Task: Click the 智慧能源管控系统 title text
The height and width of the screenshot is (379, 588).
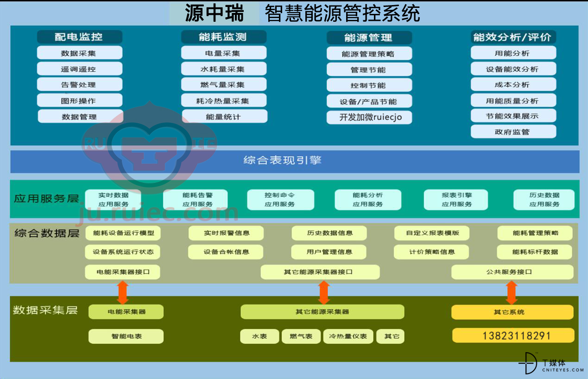Action: 342,13
